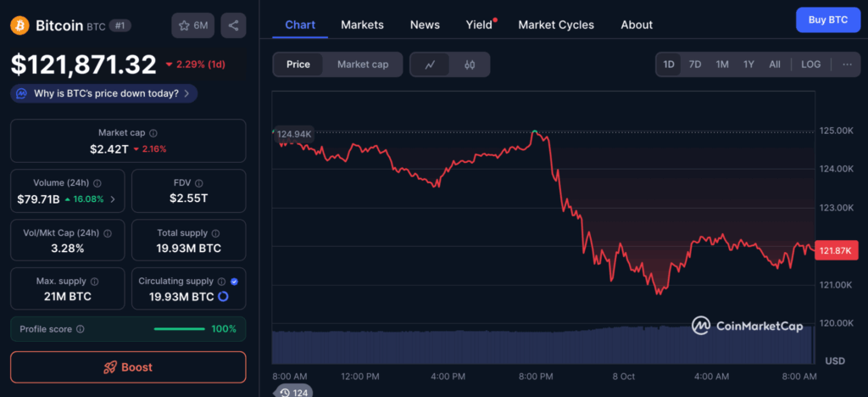Click the Market cap info icon
This screenshot has width=868, height=397.
[153, 133]
